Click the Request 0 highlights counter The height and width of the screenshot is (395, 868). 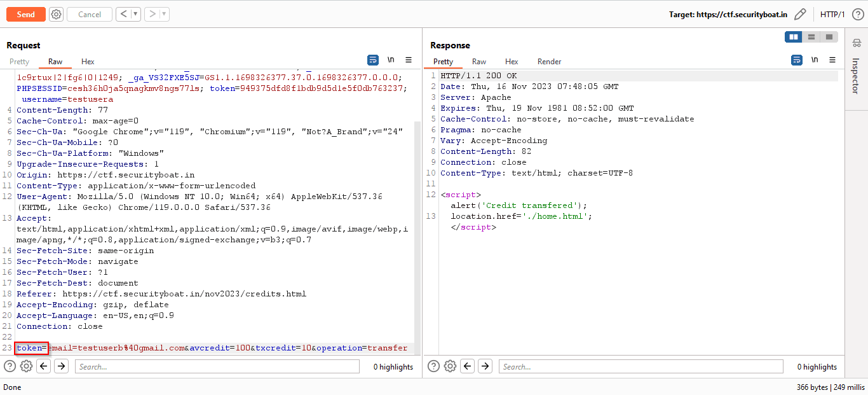tap(393, 367)
